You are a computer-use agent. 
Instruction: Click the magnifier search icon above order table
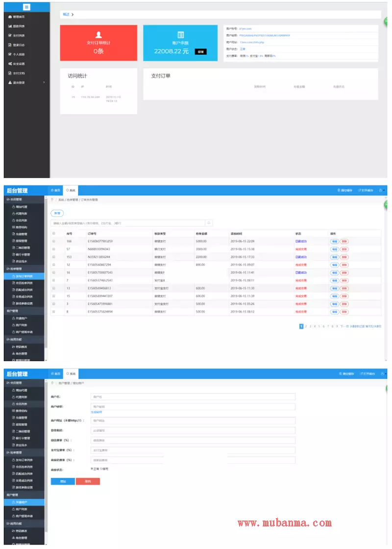209,223
